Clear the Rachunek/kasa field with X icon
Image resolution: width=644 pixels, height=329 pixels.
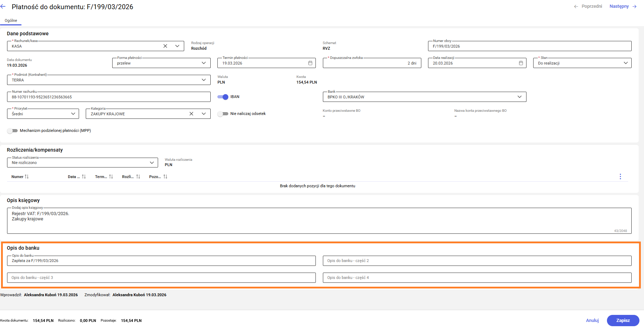165,46
